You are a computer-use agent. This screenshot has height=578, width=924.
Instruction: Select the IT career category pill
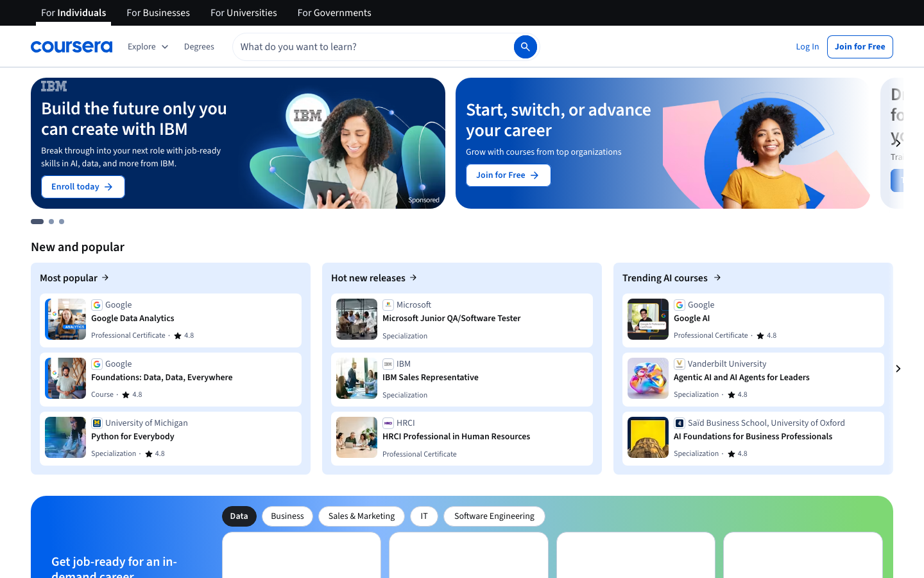coord(424,516)
